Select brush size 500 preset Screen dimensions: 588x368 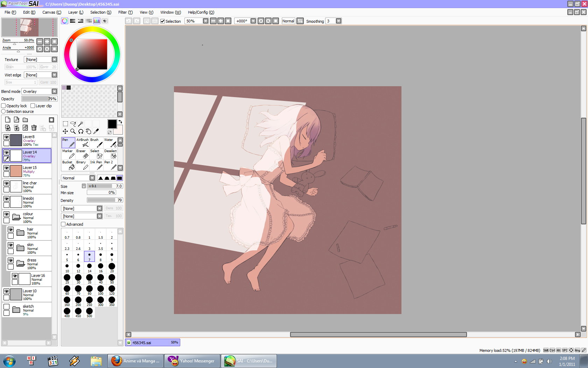click(x=89, y=313)
